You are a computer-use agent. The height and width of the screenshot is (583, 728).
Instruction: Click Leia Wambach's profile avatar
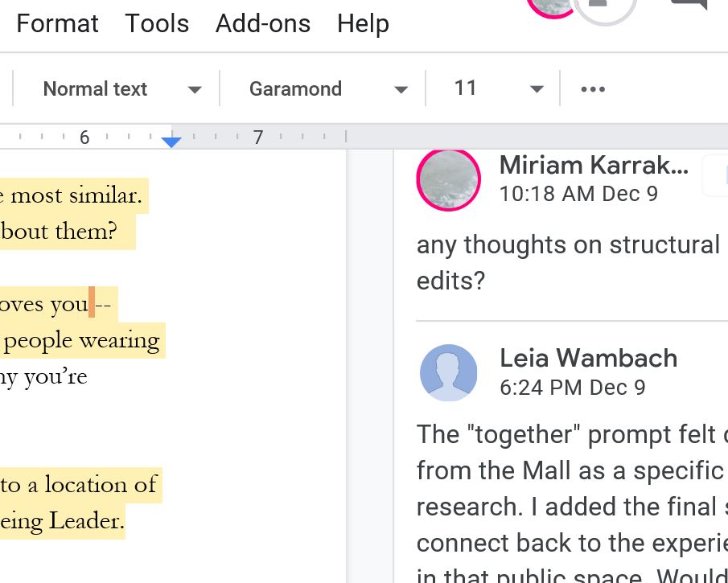coord(448,372)
